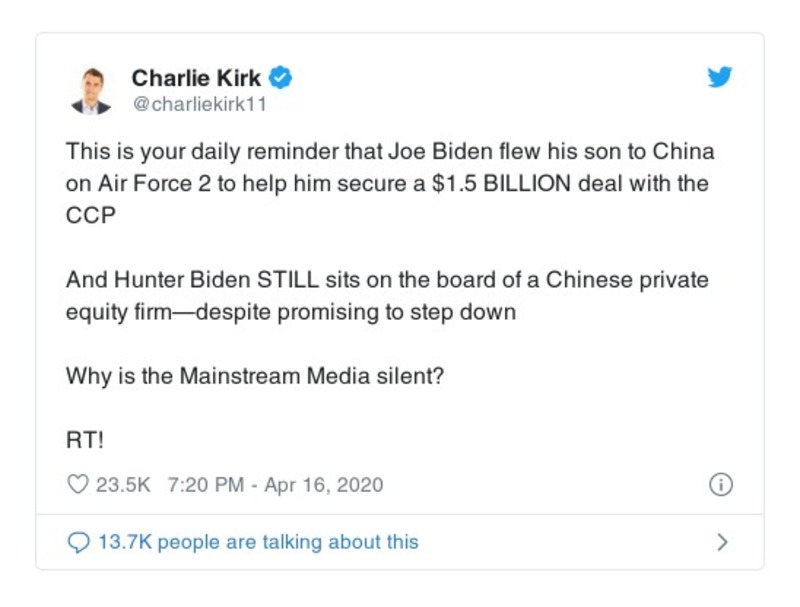Click the Twitter bird logo
Screen dimensions: 800x607
[720, 78]
